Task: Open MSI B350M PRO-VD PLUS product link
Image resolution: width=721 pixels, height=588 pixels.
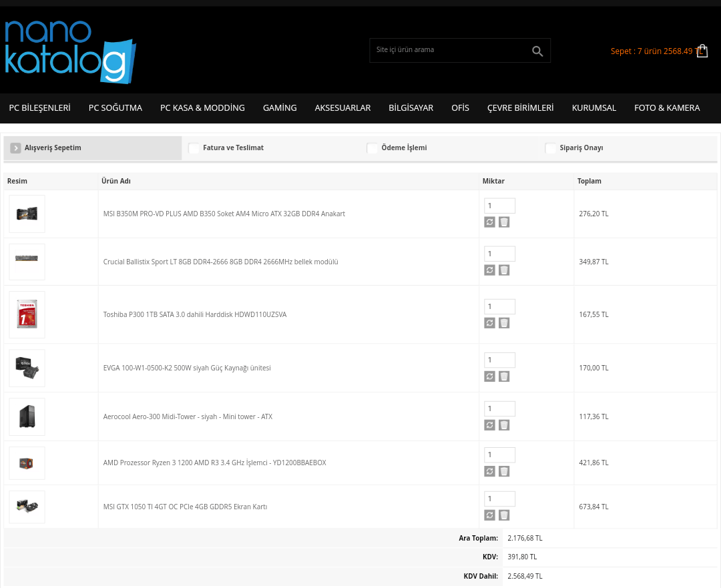Action: [x=224, y=214]
